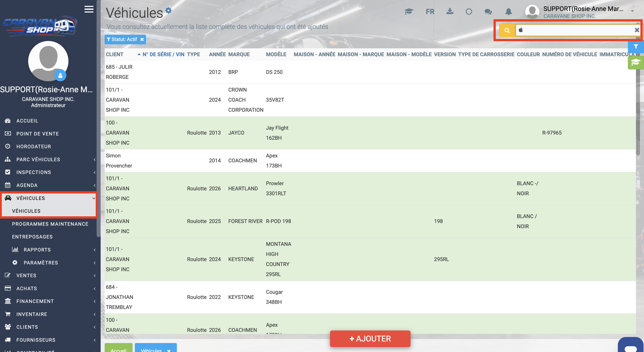644x352 pixels.
Task: Click the Caravan Shop logo
Action: click(40, 26)
